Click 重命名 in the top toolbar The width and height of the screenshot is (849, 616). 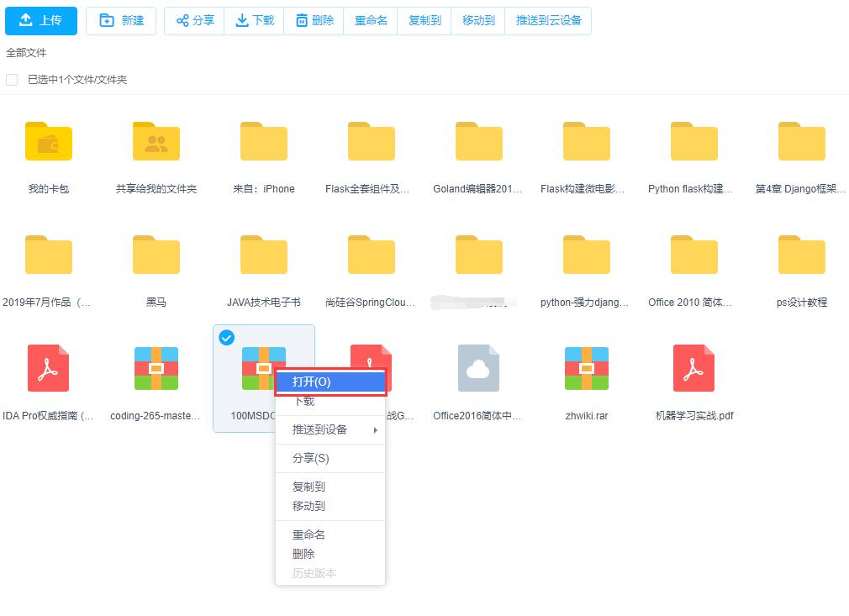click(371, 20)
